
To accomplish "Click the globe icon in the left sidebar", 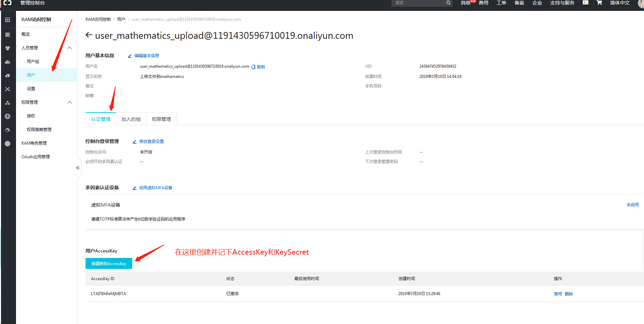I will point(7,116).
